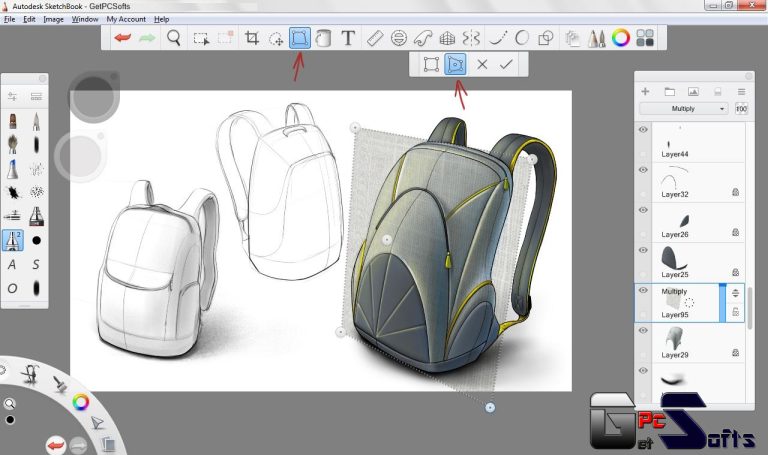Image resolution: width=768 pixels, height=455 pixels.
Task: Turn on Symmetry drawing
Action: tap(471, 38)
